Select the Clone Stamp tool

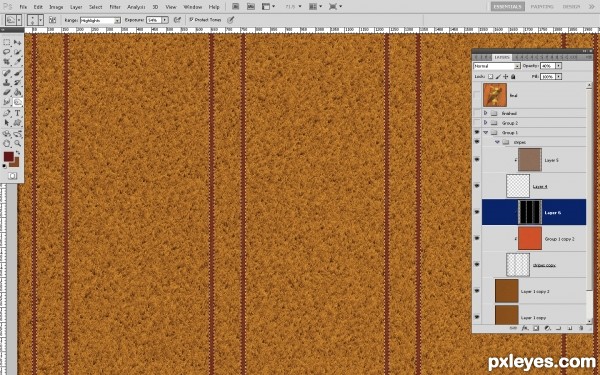[x=7, y=82]
